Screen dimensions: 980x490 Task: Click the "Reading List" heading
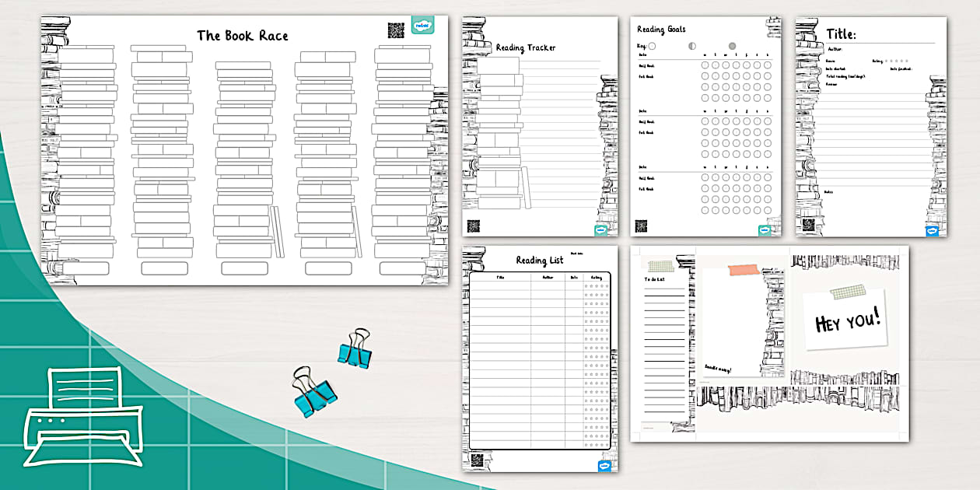tap(539, 261)
